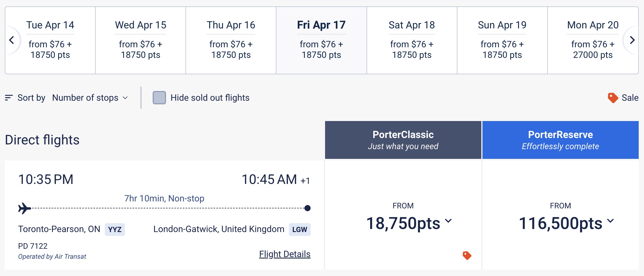Click the next dates right arrow

[632, 40]
